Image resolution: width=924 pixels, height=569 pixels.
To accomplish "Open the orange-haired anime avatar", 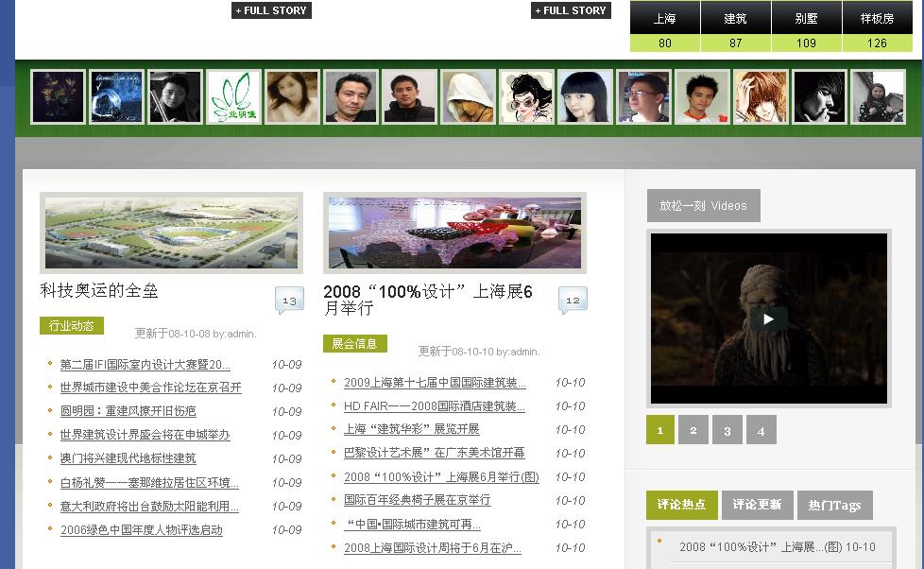I will pos(761,96).
